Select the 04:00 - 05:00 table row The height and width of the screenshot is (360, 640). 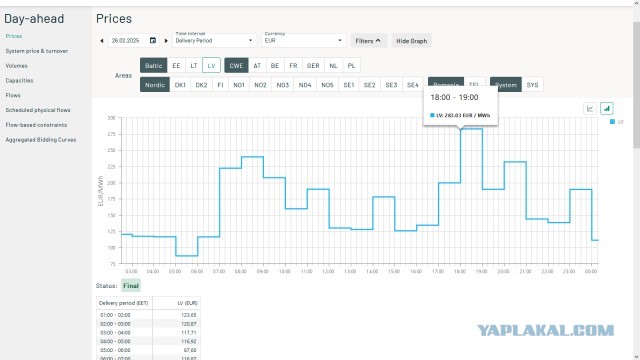point(148,341)
